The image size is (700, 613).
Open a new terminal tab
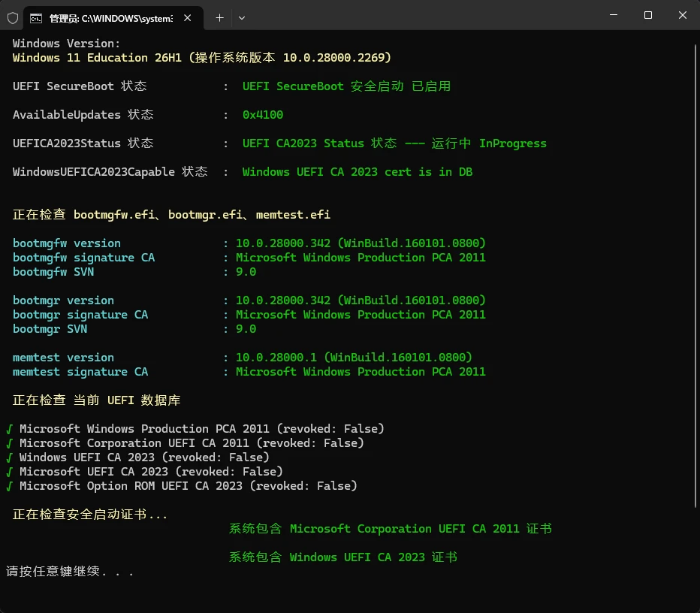(219, 18)
